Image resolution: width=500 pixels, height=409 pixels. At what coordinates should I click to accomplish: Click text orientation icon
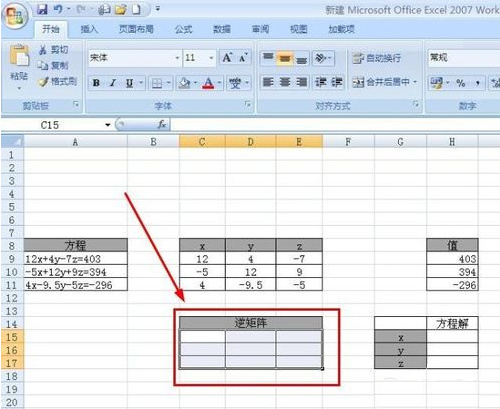pyautogui.click(x=320, y=58)
